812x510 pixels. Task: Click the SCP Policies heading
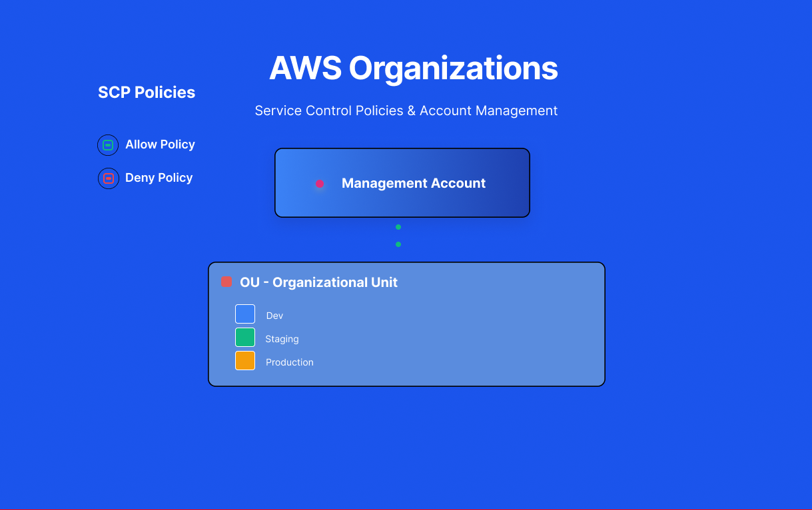(x=147, y=93)
